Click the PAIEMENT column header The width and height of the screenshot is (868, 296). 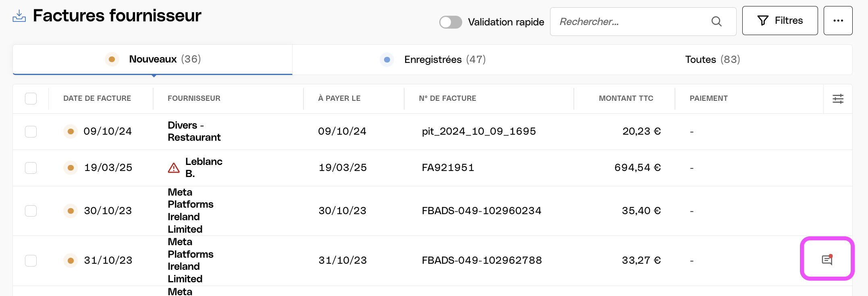click(708, 98)
